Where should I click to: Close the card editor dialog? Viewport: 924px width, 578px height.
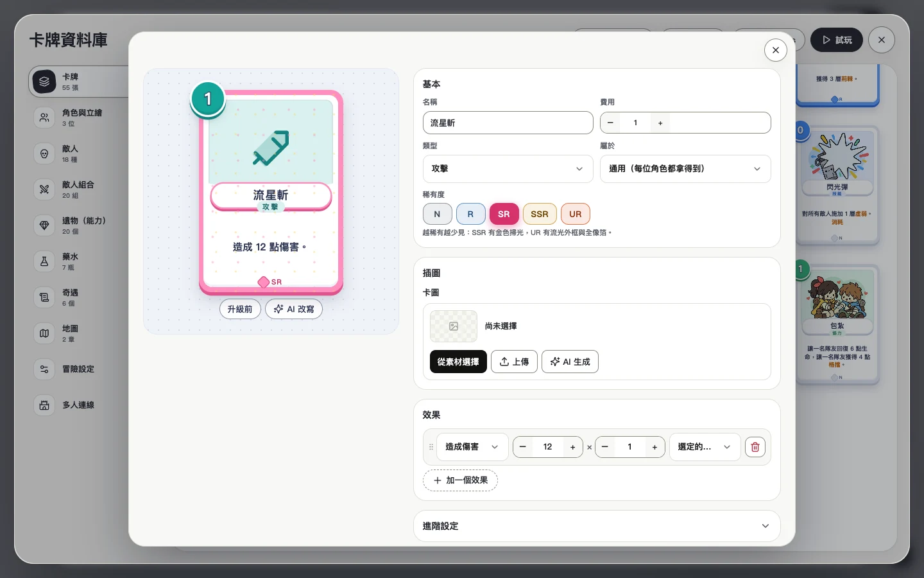tap(776, 50)
